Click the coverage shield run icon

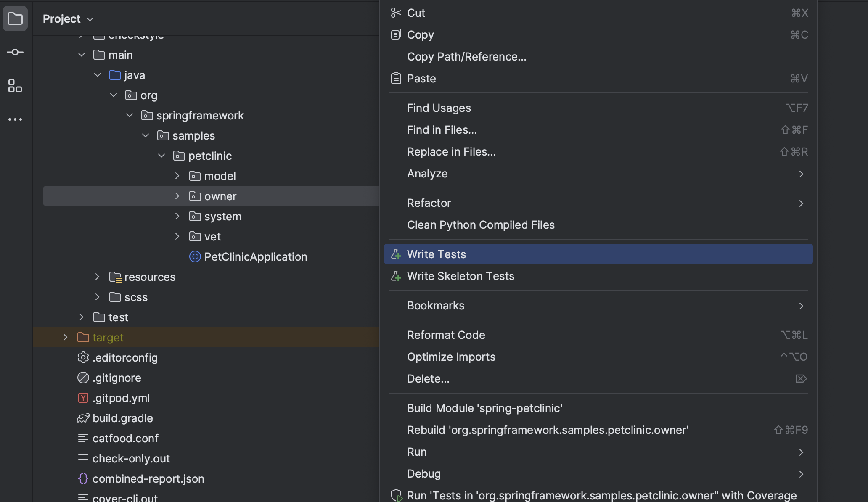(x=396, y=495)
